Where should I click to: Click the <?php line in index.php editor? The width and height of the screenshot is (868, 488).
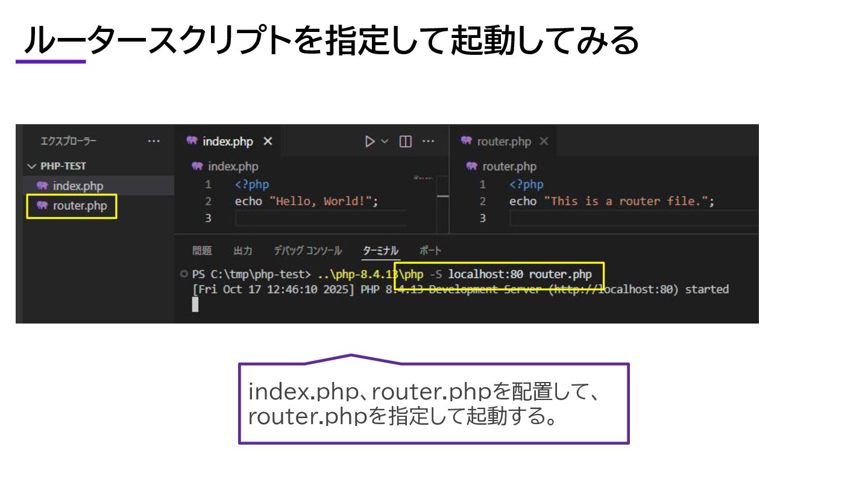[x=252, y=185]
